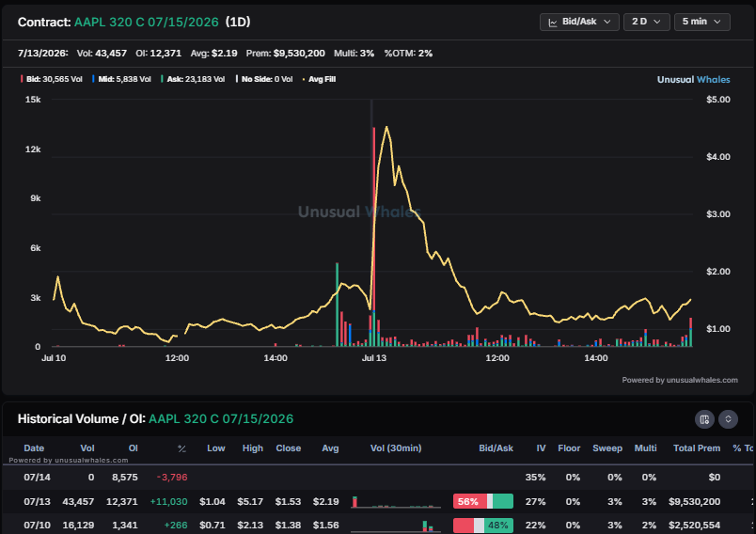756x534 pixels.
Task: Sort table by Sweep column header
Action: [607, 448]
